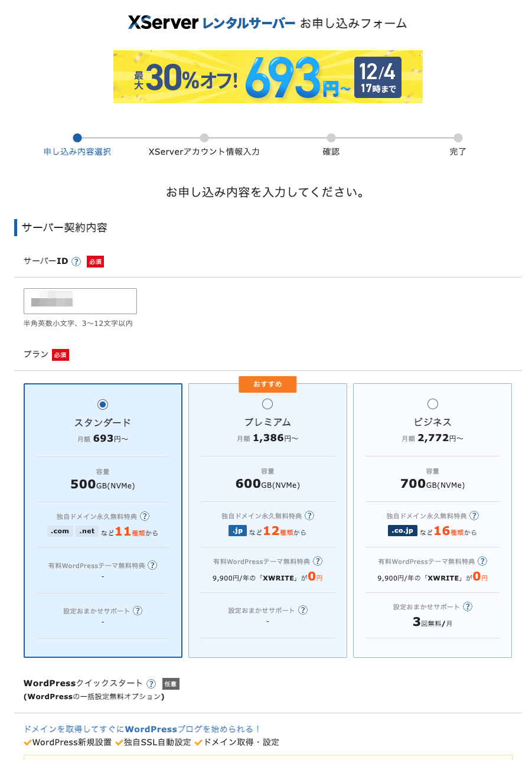Image resolution: width=532 pixels, height=760 pixels.
Task: Open help for ビジネス WordPressテーマ特典
Action: [482, 561]
